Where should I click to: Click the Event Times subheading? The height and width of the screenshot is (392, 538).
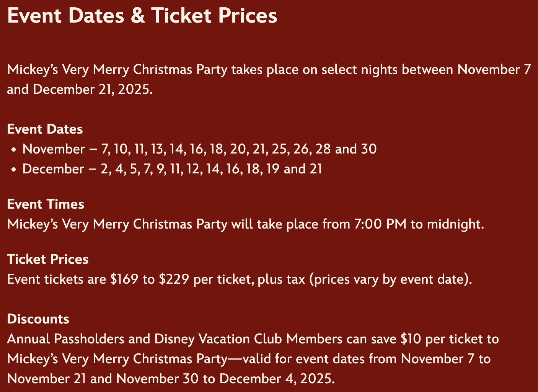pyautogui.click(x=46, y=204)
